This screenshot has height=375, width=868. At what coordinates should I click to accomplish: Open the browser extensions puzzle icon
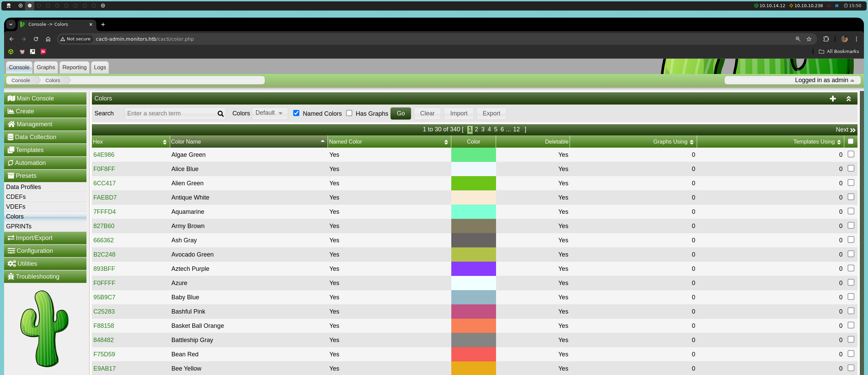coord(826,39)
